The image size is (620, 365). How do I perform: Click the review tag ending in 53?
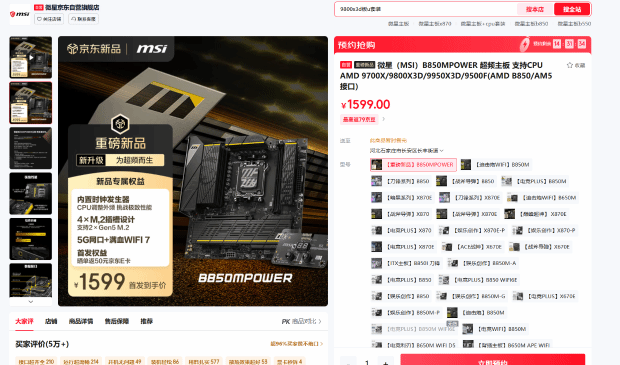tap(248, 361)
